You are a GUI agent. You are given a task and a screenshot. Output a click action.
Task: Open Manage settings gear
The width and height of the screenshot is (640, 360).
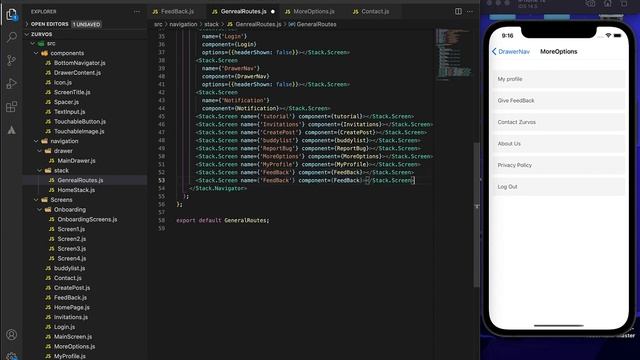[11, 356]
